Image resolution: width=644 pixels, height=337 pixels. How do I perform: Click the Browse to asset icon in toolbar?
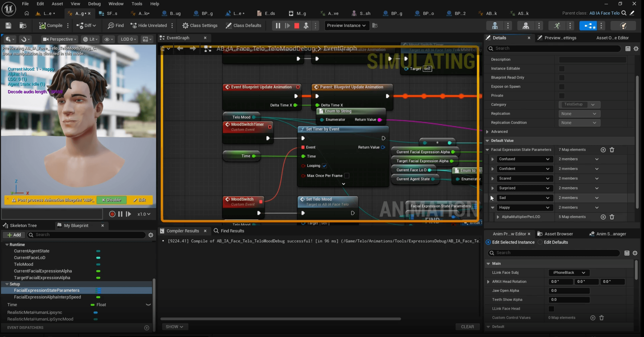[23, 25]
